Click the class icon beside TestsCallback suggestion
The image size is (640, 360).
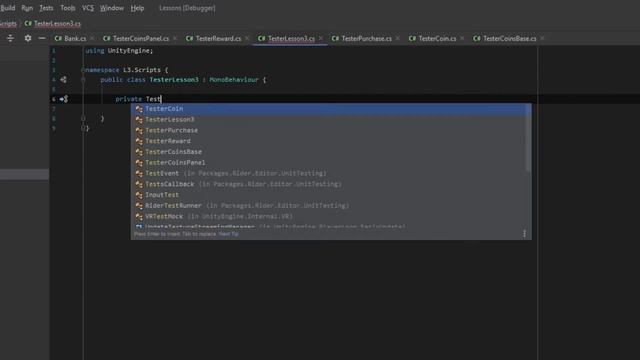(x=139, y=184)
